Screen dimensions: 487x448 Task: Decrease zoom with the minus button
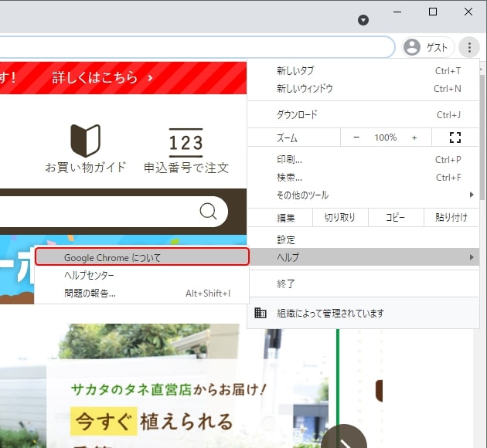click(356, 137)
